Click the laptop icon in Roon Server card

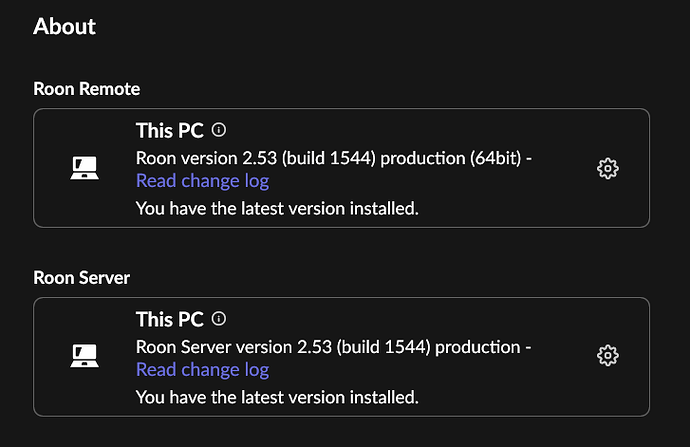pyautogui.click(x=84, y=355)
